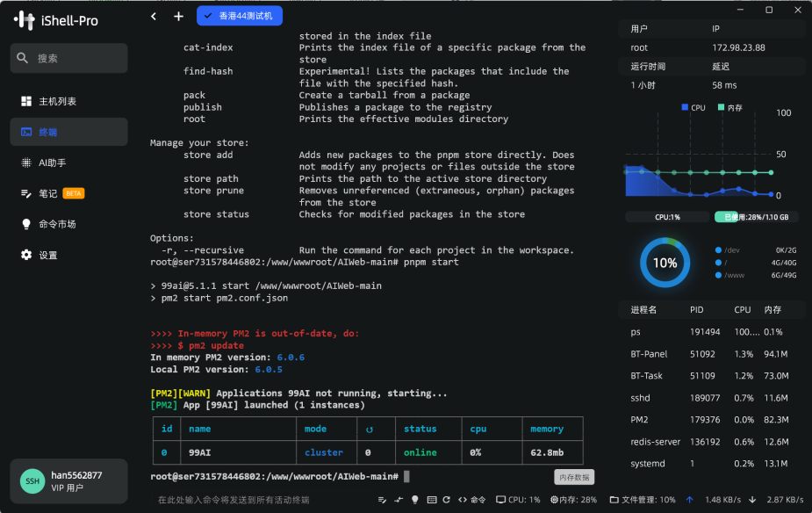Select the ps process row name
The image size is (812, 513).
click(636, 332)
